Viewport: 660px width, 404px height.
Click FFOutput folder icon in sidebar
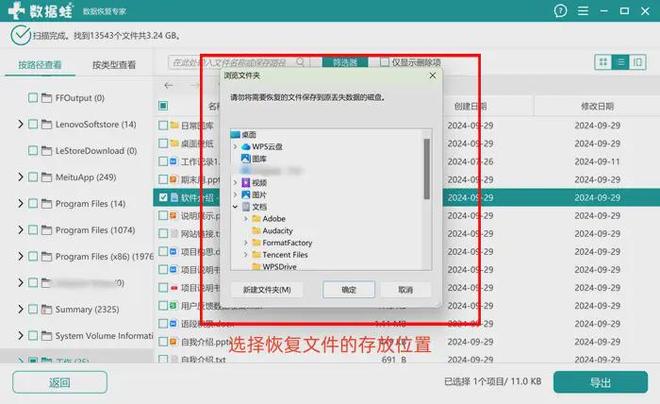click(x=47, y=98)
